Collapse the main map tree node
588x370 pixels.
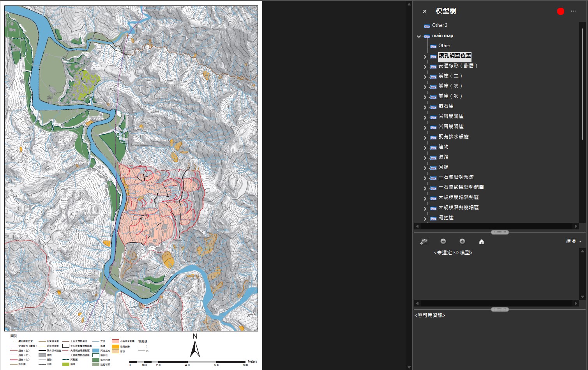[x=419, y=36]
